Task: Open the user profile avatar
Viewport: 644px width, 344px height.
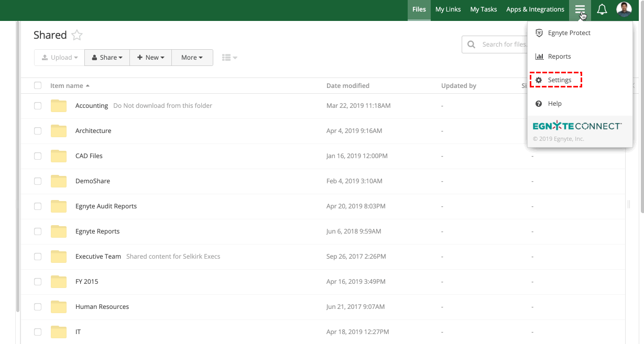Action: pos(624,9)
